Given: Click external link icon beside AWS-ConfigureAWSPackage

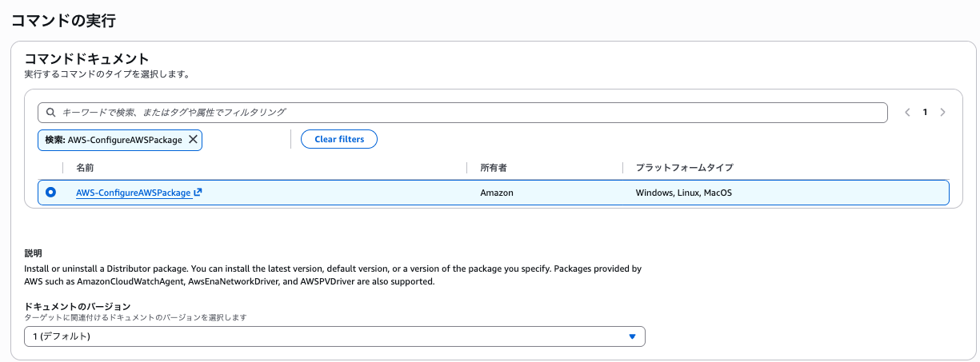Looking at the screenshot, I should point(198,193).
